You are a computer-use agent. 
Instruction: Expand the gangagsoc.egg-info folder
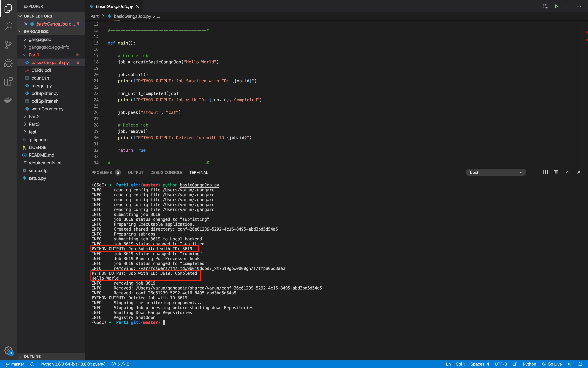tap(51, 47)
